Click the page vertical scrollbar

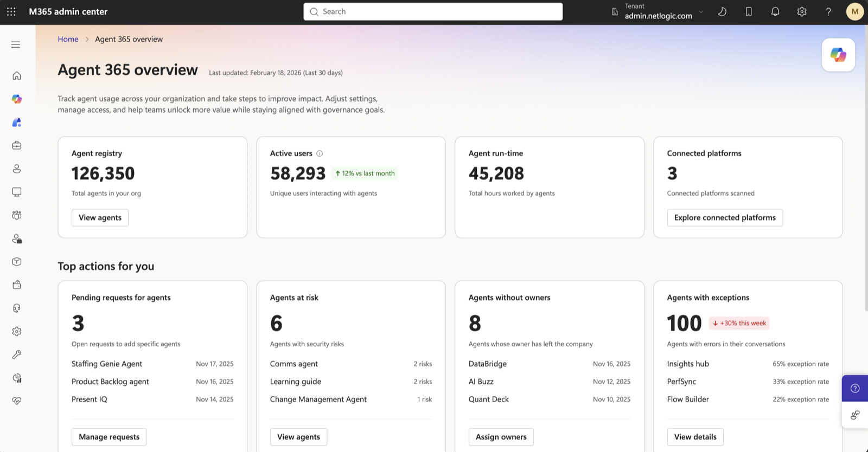866,168
